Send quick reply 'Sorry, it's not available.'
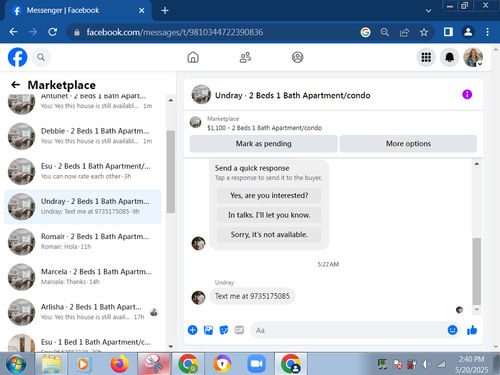500x375 pixels. [x=269, y=235]
